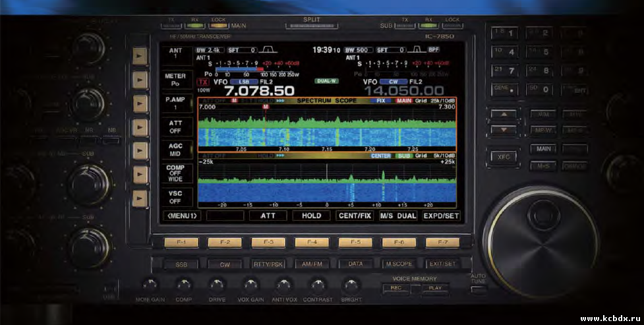Image resolution: width=644 pixels, height=325 pixels.
Task: Push the XFC button
Action: click(x=504, y=157)
